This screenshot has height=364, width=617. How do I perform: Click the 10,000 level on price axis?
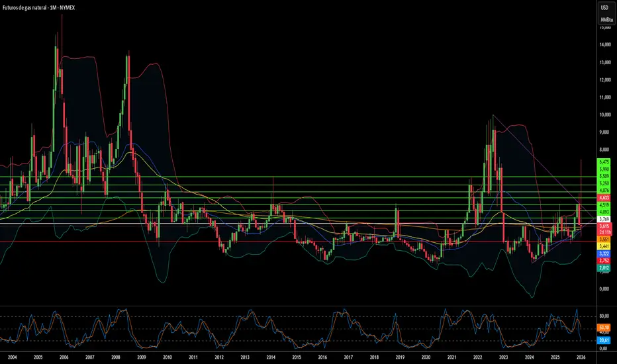[x=604, y=114]
